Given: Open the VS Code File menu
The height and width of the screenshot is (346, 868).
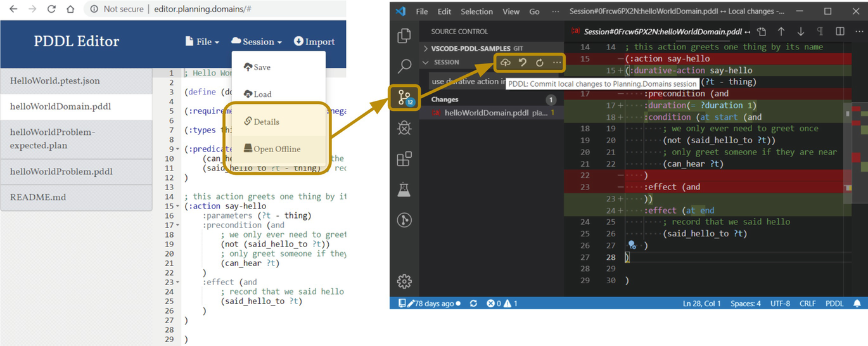Looking at the screenshot, I should 421,11.
